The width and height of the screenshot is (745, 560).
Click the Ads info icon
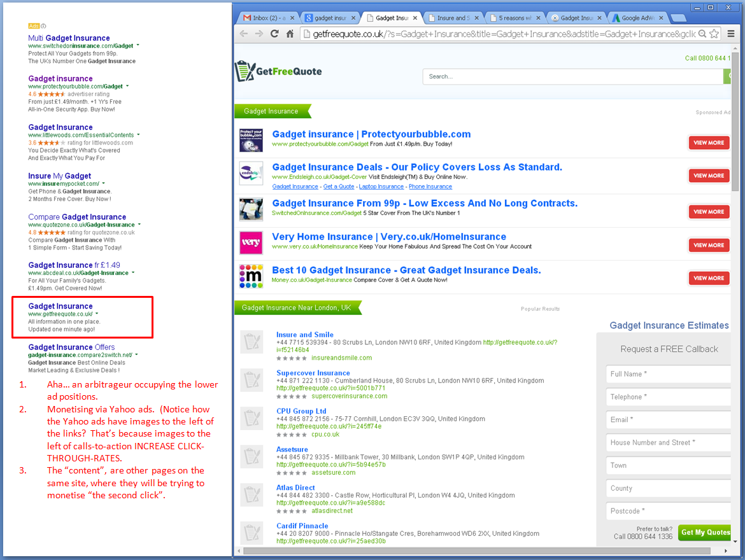43,26
